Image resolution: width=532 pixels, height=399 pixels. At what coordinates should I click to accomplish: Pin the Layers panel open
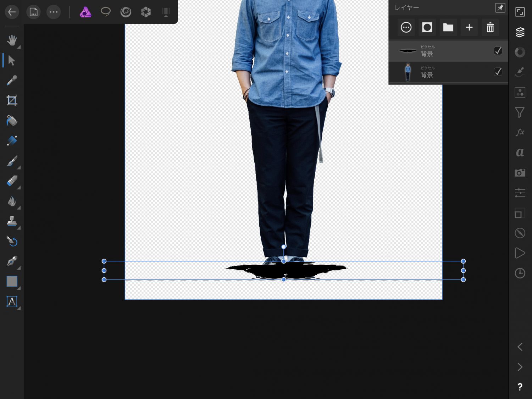500,7
